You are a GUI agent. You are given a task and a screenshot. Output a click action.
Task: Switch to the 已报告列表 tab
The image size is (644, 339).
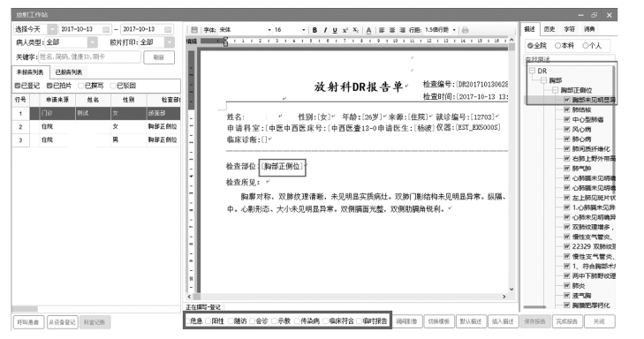pyautogui.click(x=69, y=72)
